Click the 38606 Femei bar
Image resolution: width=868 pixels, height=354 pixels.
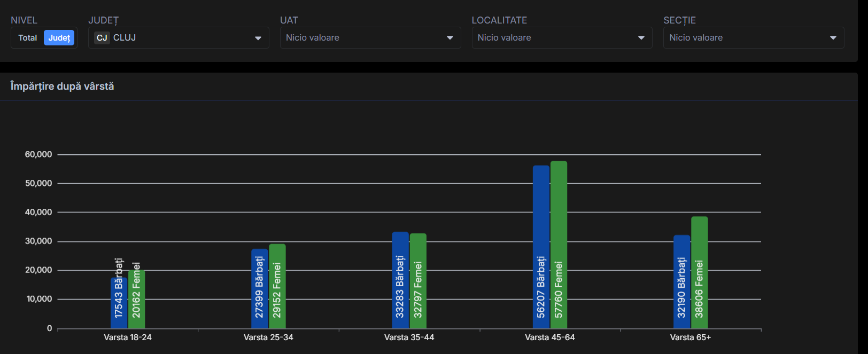(699, 272)
